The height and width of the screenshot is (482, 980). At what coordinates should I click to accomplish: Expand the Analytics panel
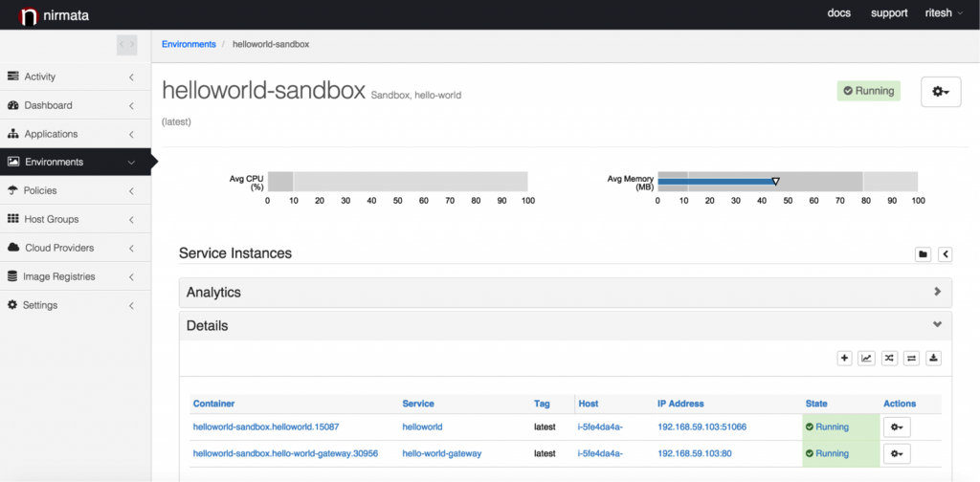(565, 293)
